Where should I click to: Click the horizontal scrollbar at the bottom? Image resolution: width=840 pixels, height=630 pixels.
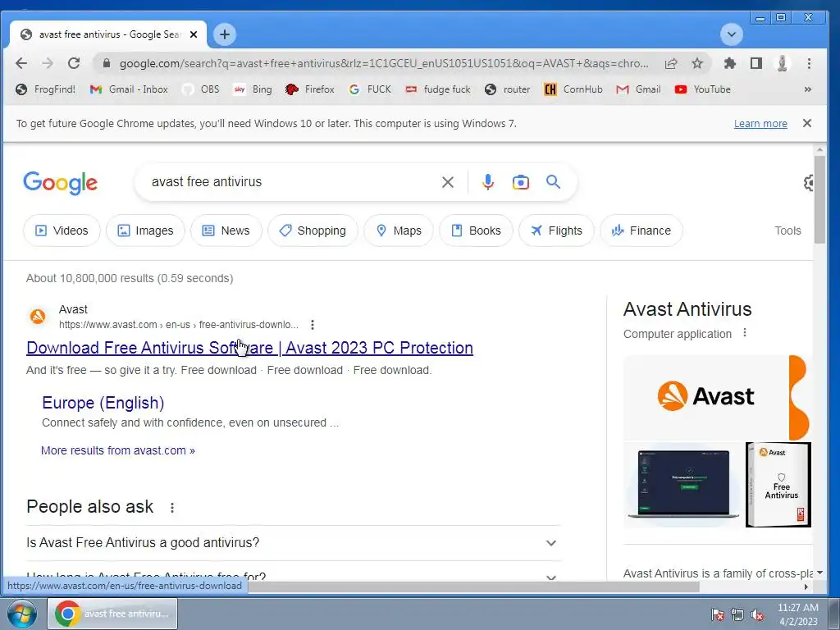click(473, 587)
